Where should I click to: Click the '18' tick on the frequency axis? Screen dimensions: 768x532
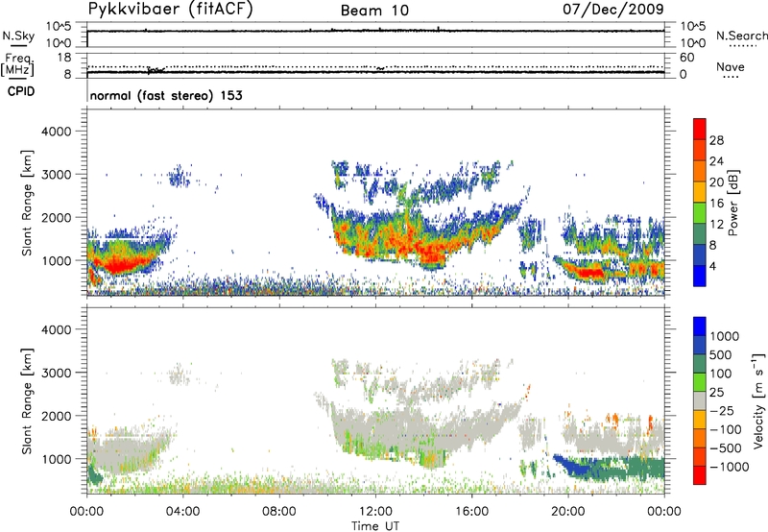click(x=64, y=58)
